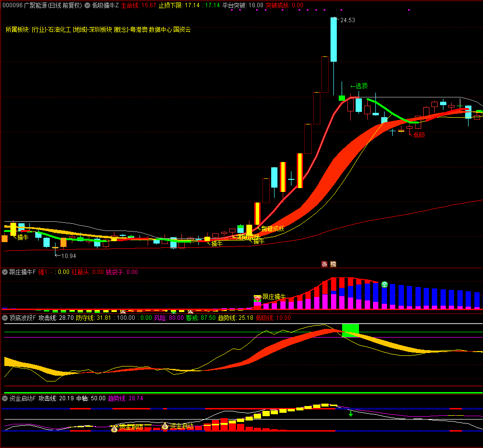Click the green down arrow in 资金启动 panel
The height and width of the screenshot is (448, 483).
(351, 413)
